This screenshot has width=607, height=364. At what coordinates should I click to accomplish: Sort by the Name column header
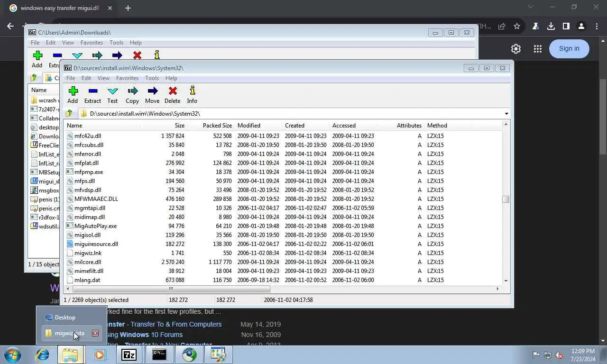click(102, 126)
